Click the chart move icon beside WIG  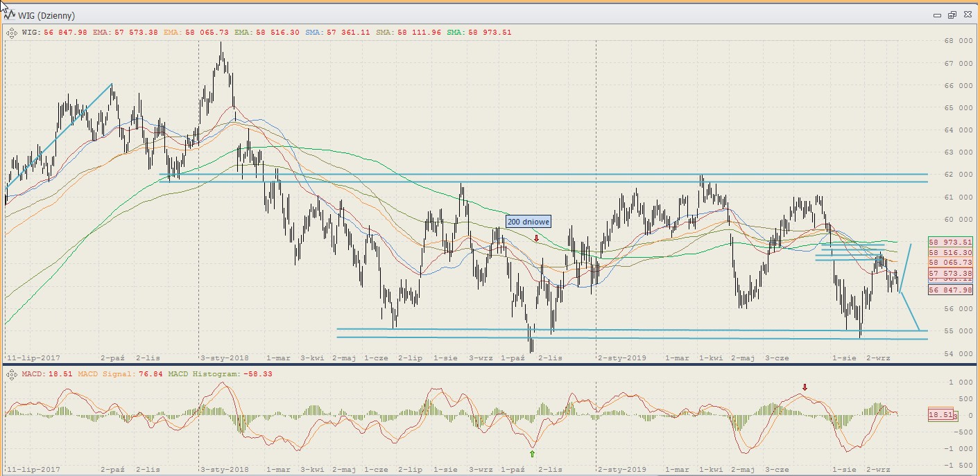12,32
